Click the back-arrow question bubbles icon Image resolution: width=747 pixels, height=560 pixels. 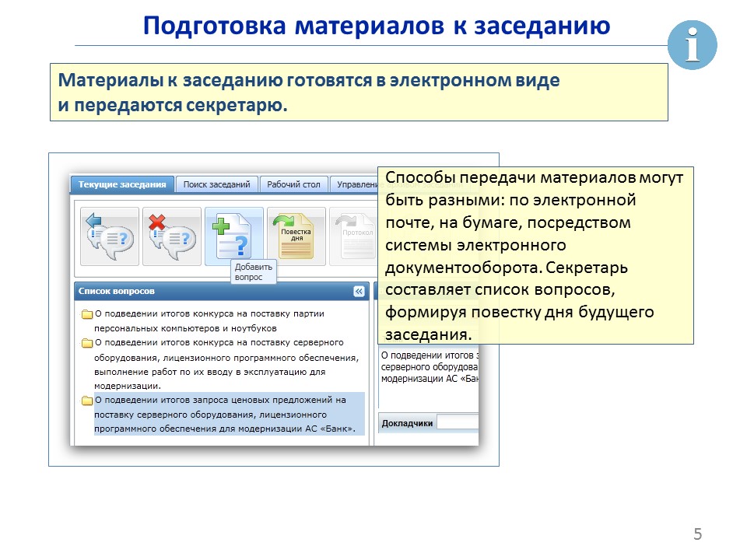tap(110, 236)
